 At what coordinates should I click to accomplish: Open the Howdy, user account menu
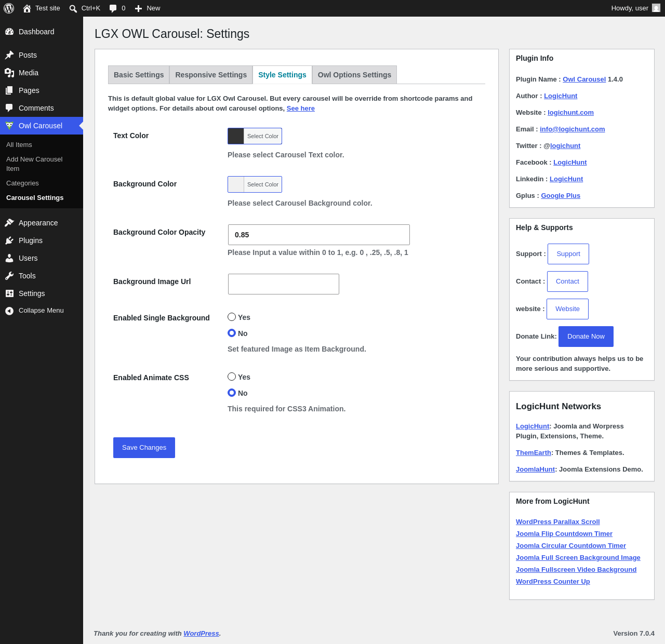[x=635, y=8]
